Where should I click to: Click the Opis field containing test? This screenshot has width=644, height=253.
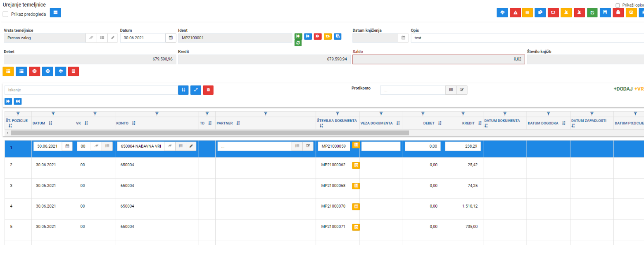click(x=527, y=38)
